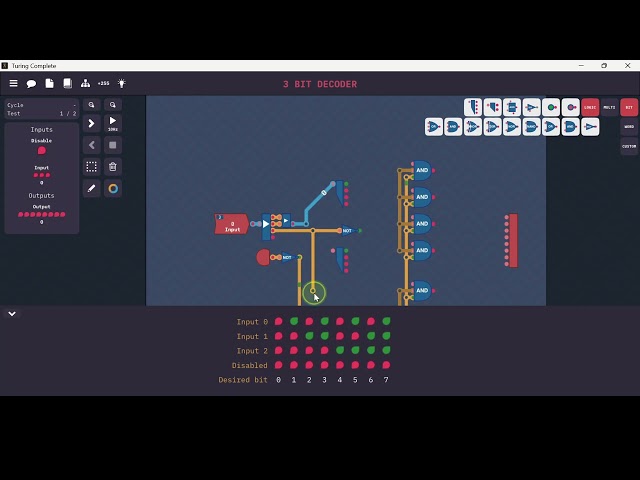Viewport: 640px width, 480px height.
Task: Select the pencil wire label tool
Action: pyautogui.click(x=91, y=188)
